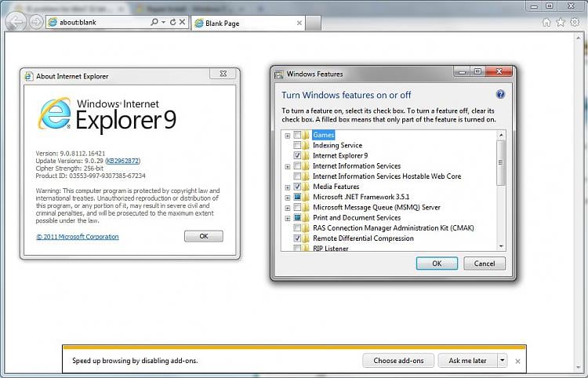Click Choose add-ons button

coord(398,361)
